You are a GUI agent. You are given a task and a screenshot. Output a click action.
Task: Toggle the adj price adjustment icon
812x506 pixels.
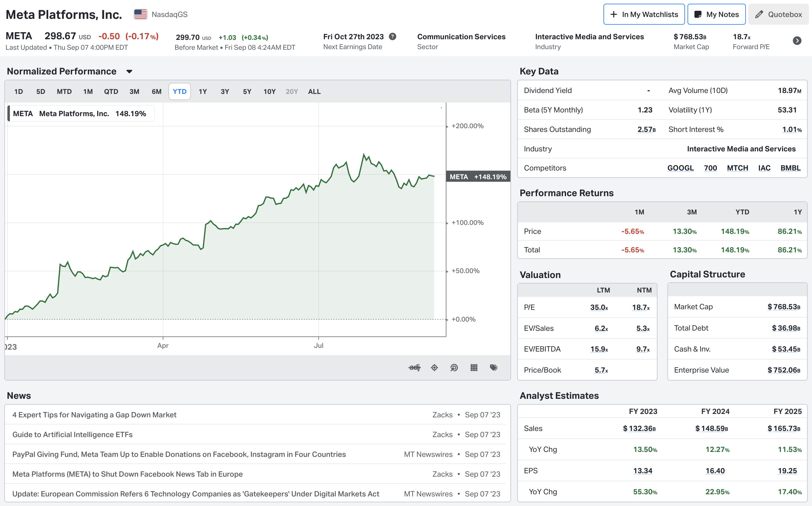point(414,368)
